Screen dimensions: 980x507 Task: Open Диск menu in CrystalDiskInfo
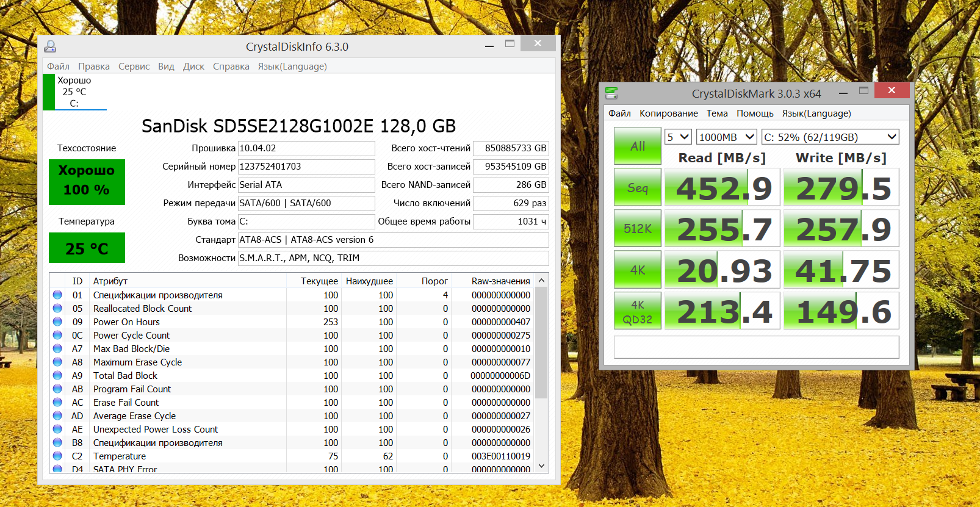tap(193, 67)
